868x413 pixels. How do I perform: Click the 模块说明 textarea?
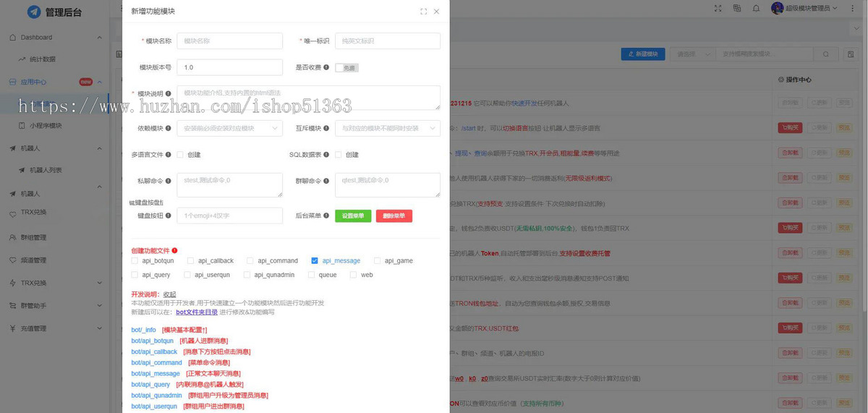(309, 98)
